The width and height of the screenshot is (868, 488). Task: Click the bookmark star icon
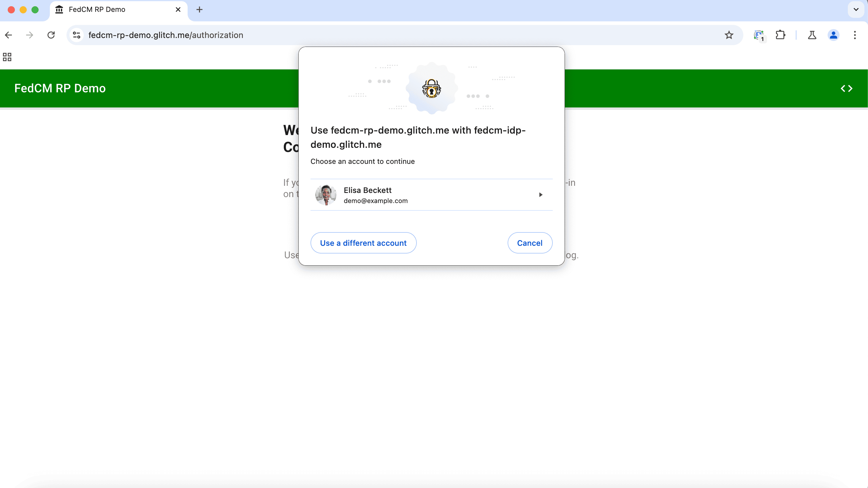tap(728, 34)
